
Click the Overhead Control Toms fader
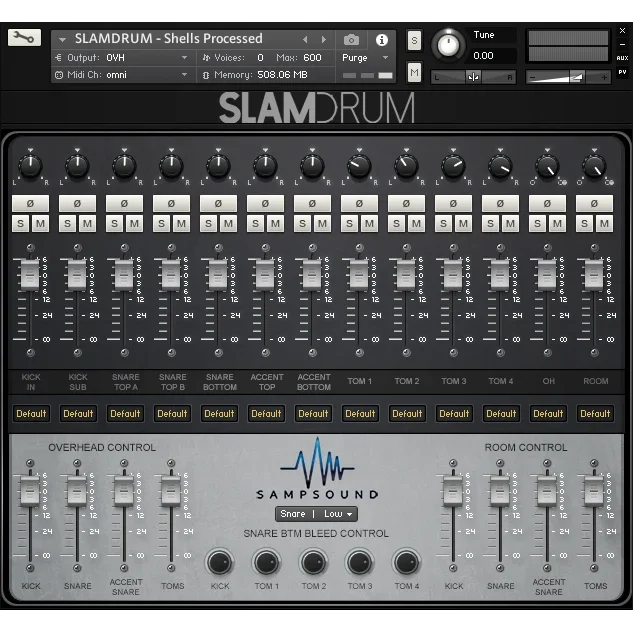click(x=171, y=491)
